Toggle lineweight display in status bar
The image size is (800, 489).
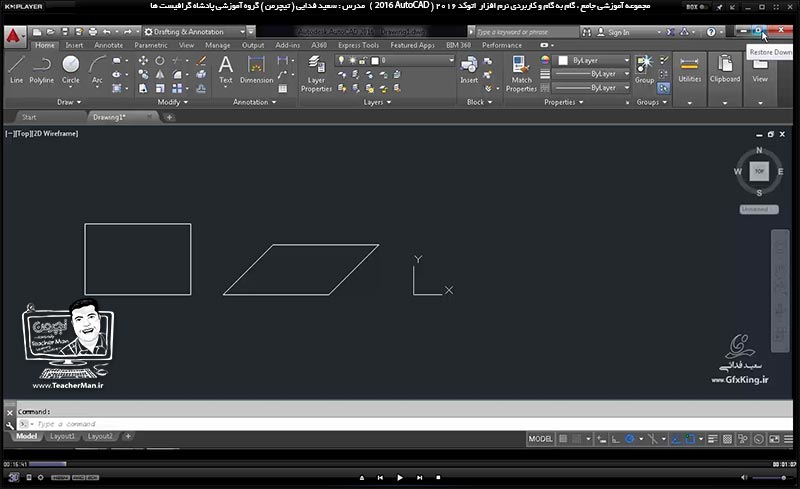[x=713, y=439]
